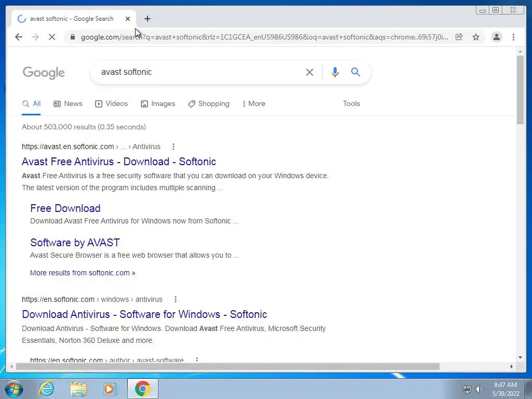Go back to the previous page
This screenshot has width=532, height=399.
click(19, 37)
